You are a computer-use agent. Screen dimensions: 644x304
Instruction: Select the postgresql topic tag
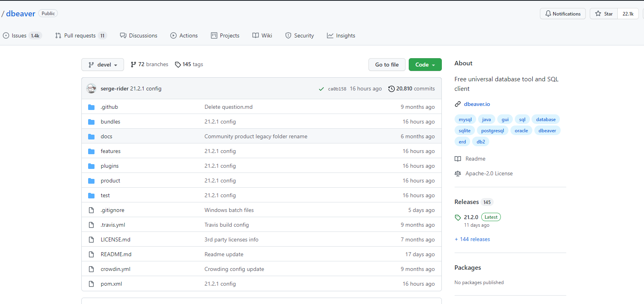492,131
